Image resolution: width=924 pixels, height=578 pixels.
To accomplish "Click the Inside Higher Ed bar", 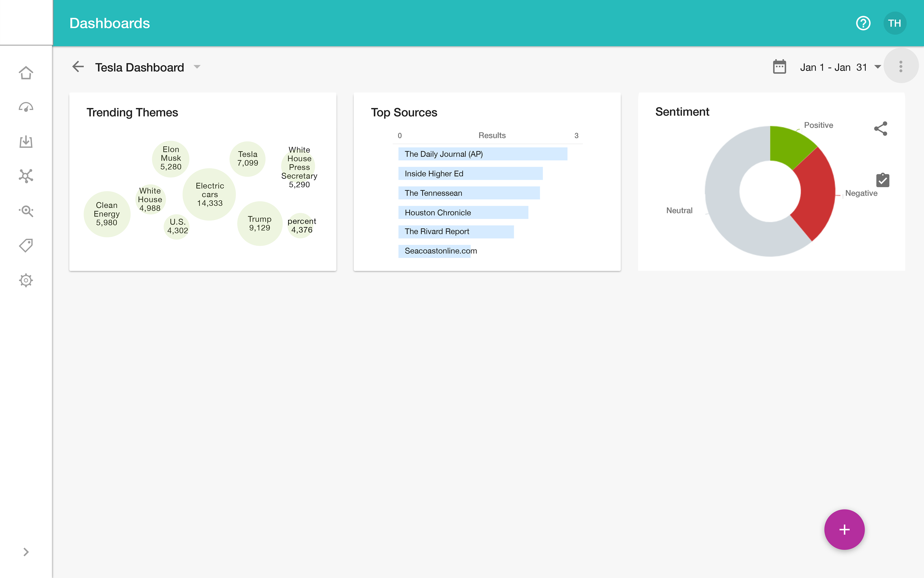I will (470, 174).
